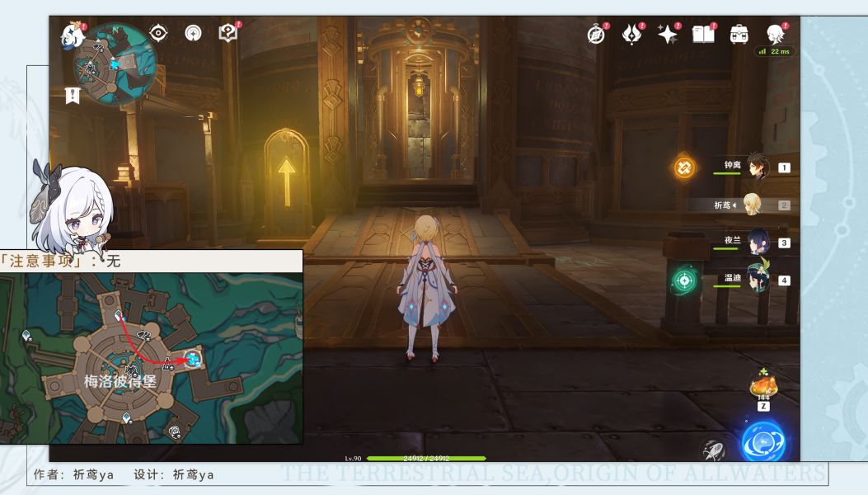Open the inventory backpack icon
Viewport: 868px width, 495px height.
pos(739,35)
